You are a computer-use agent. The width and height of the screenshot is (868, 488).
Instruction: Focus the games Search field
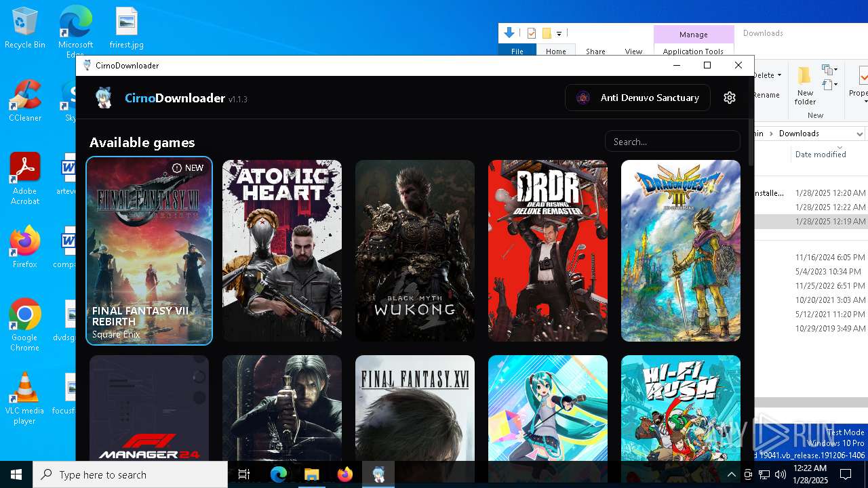[x=672, y=142]
